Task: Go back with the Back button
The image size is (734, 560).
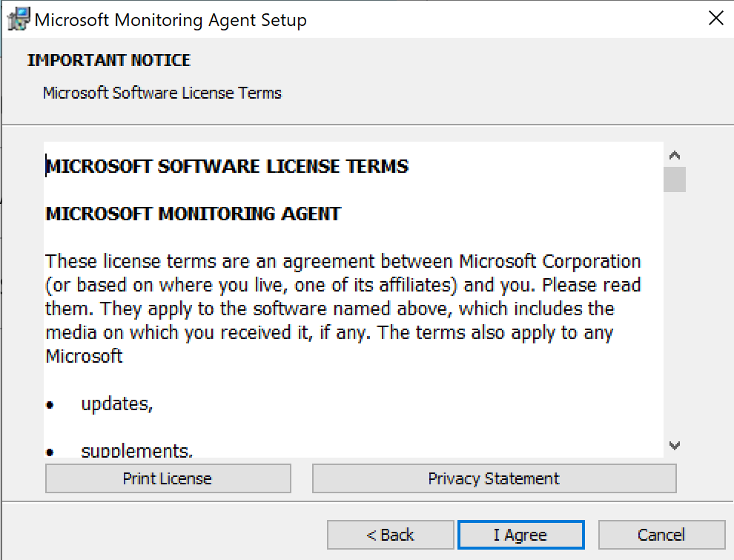Action: pos(390,535)
